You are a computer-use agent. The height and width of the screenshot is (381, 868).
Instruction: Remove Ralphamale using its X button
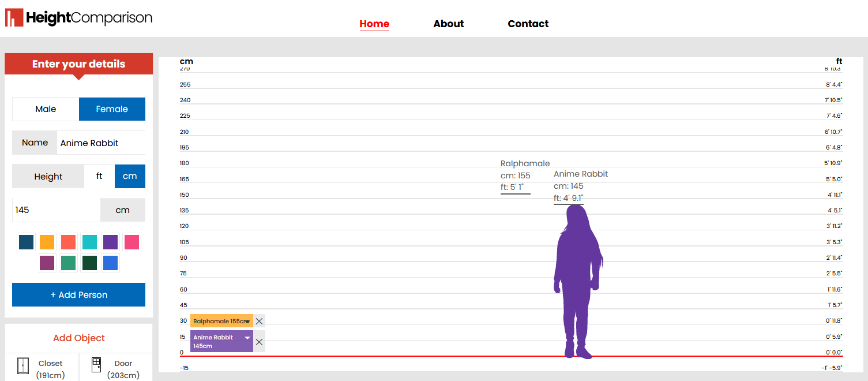[260, 322]
